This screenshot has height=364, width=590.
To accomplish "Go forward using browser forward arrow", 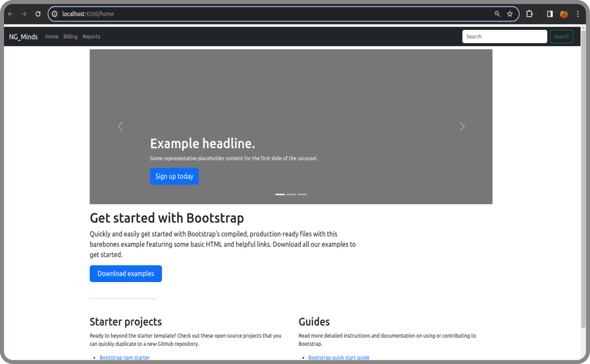I will pyautogui.click(x=24, y=14).
